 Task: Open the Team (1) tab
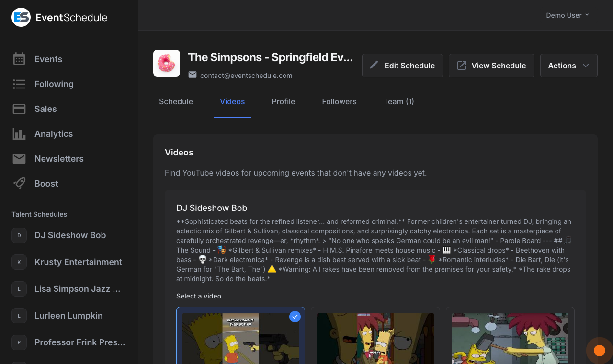click(x=399, y=101)
